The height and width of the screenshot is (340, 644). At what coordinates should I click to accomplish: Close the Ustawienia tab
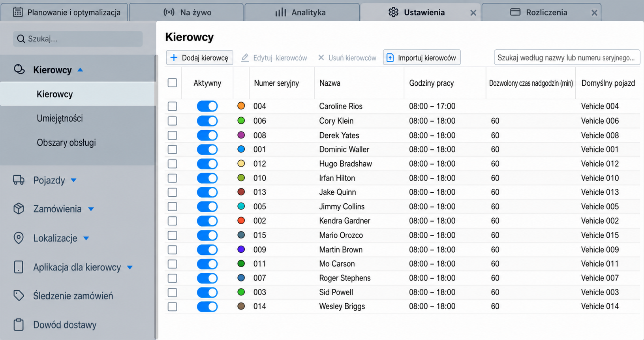click(x=473, y=13)
